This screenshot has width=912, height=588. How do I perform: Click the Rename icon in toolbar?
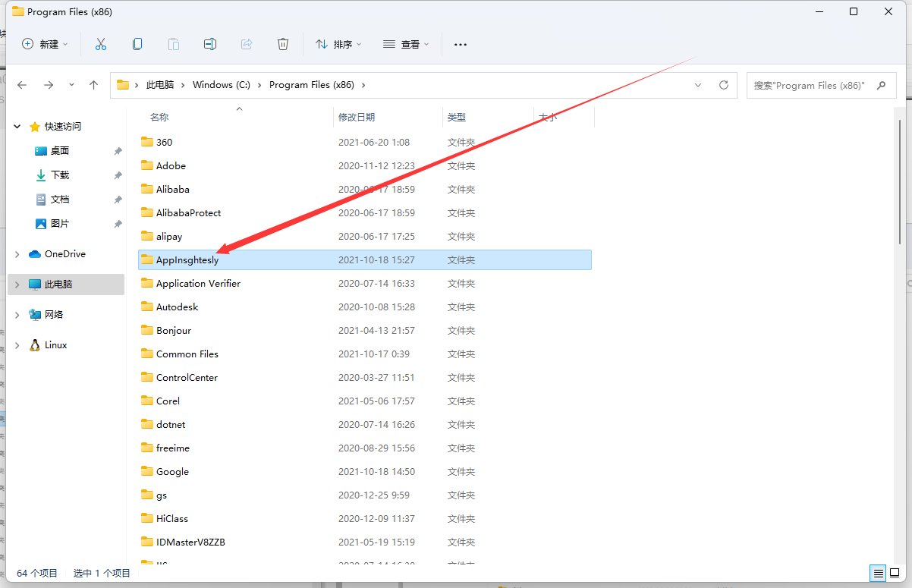point(210,44)
